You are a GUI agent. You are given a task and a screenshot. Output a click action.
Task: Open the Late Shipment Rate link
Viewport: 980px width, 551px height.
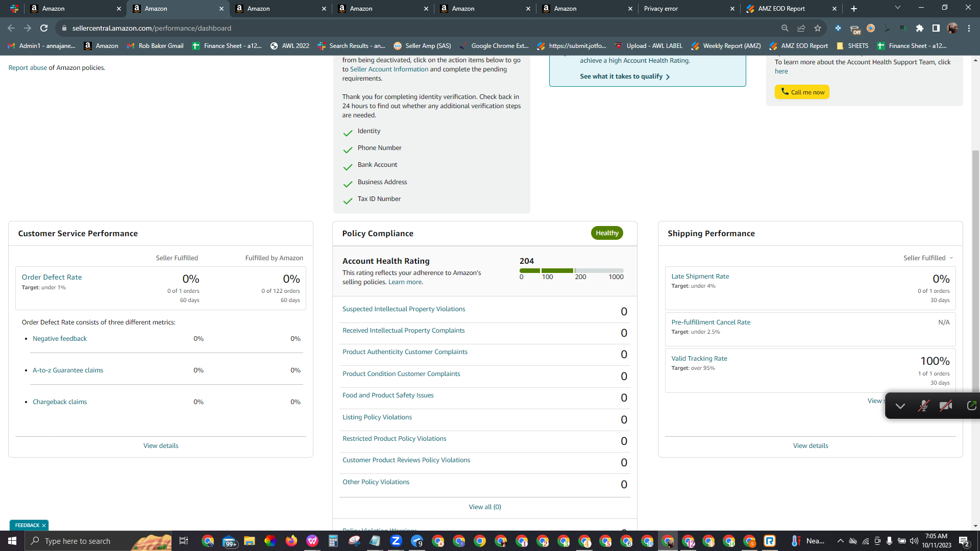tap(700, 277)
